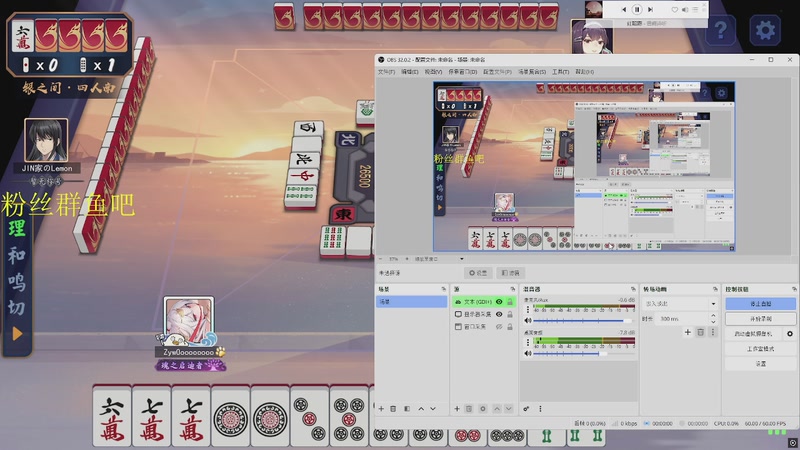Open the 帮助(H) menu in OBS

pyautogui.click(x=585, y=72)
